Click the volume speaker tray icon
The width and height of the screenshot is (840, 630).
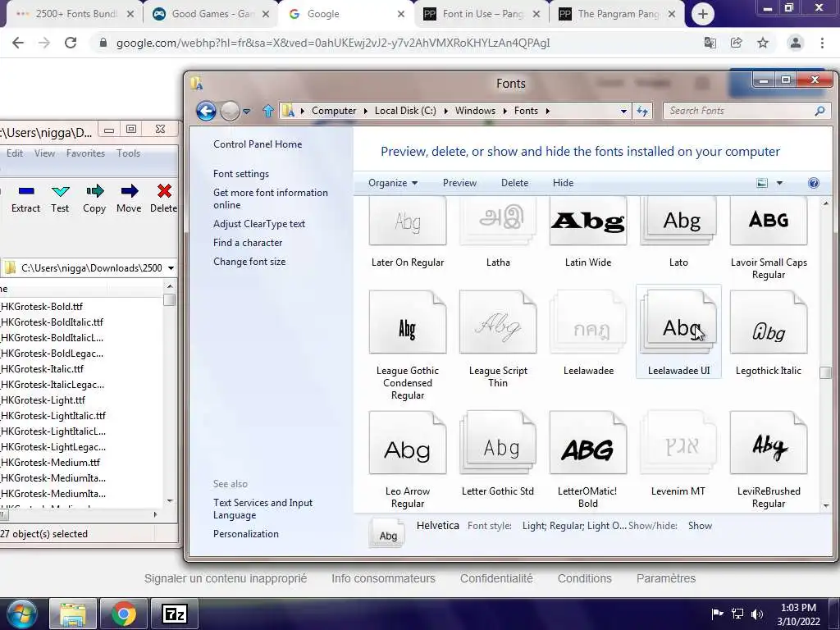[757, 614]
